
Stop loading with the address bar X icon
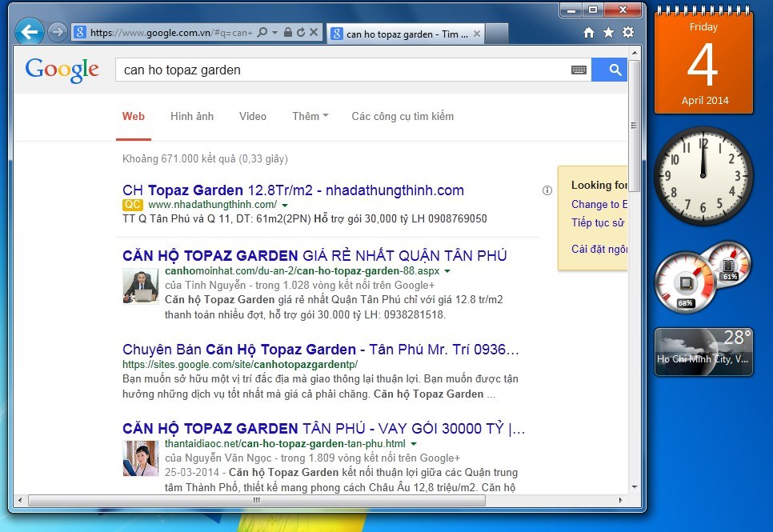coord(314,33)
